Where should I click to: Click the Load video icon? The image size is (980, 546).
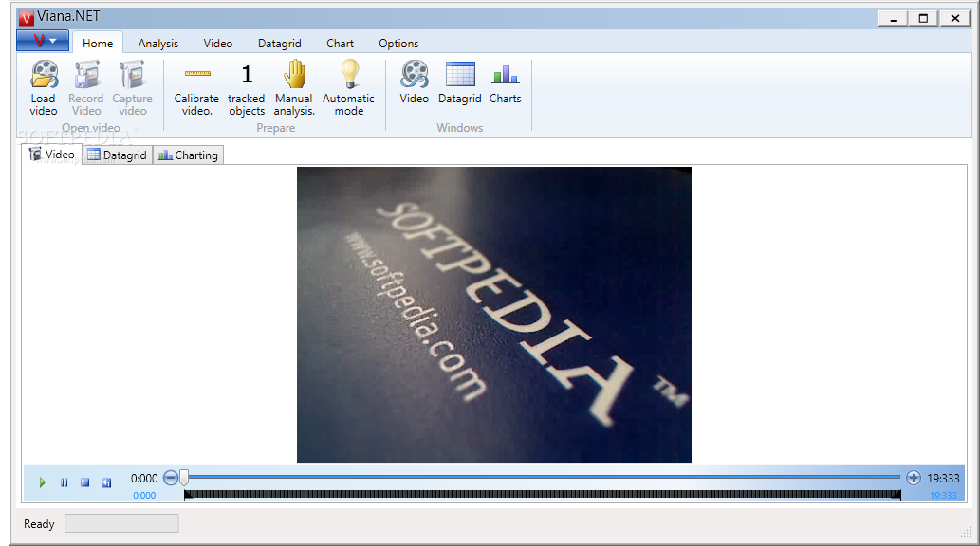(x=44, y=74)
